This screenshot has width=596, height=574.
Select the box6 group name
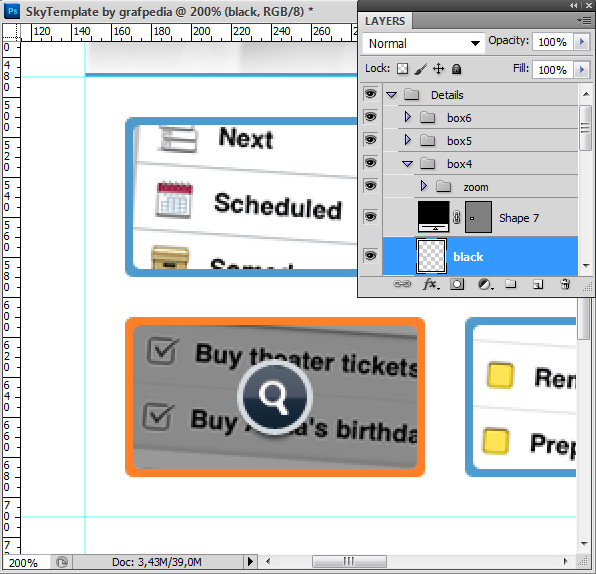click(x=459, y=118)
